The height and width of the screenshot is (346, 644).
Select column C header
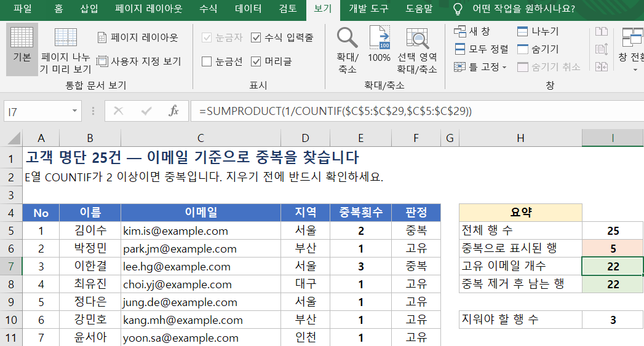coord(201,138)
